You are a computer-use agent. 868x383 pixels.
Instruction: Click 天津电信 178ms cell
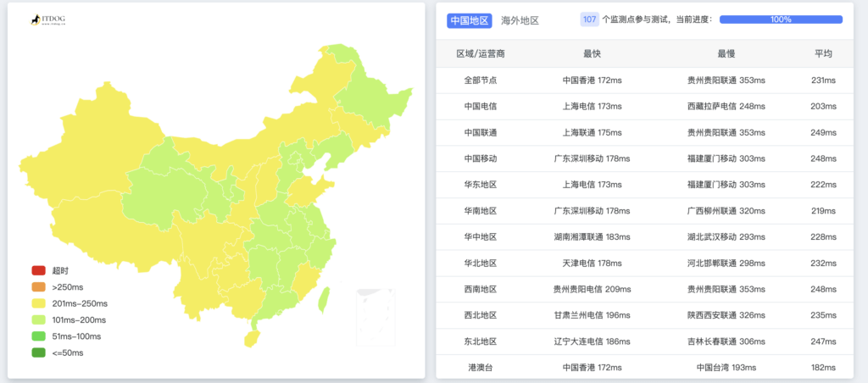[592, 263]
